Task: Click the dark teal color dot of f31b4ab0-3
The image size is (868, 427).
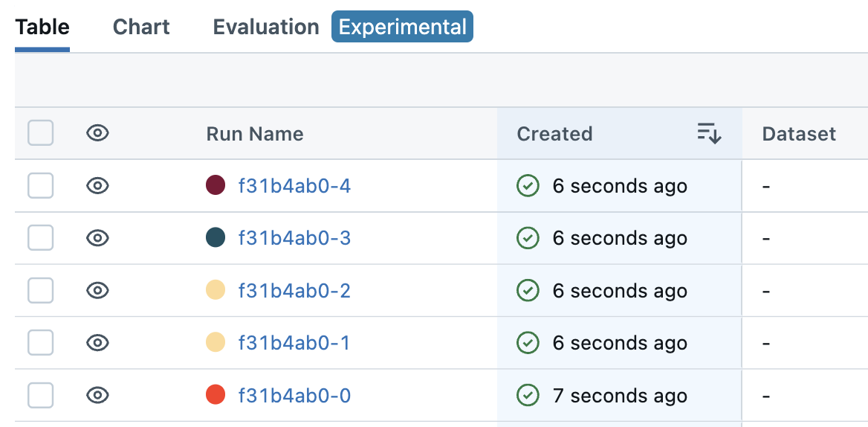Action: [216, 237]
